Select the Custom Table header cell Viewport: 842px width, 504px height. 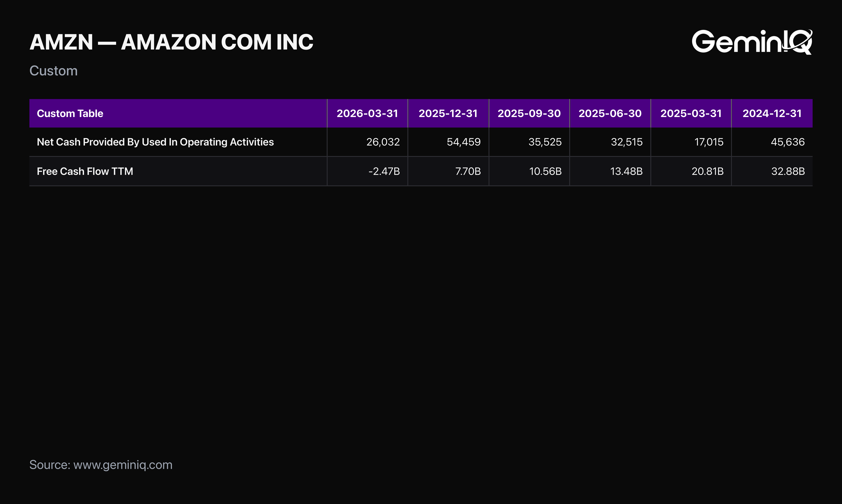(178, 113)
